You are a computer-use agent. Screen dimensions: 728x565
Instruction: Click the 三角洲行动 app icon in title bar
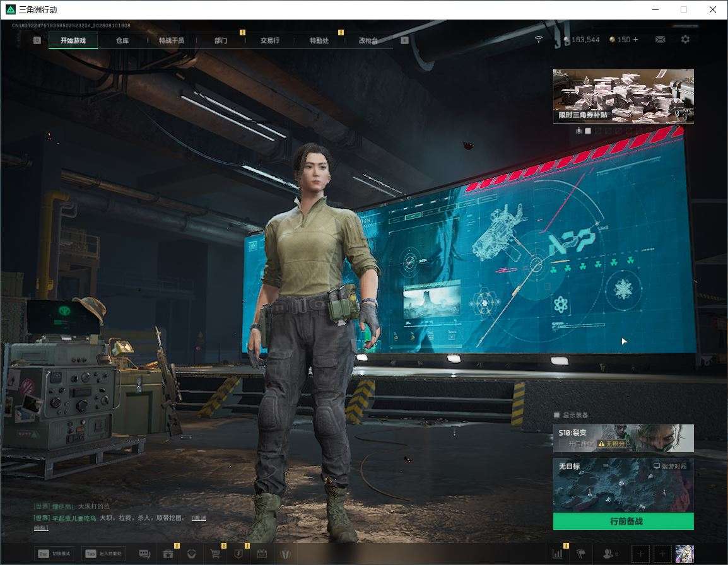[x=10, y=9]
